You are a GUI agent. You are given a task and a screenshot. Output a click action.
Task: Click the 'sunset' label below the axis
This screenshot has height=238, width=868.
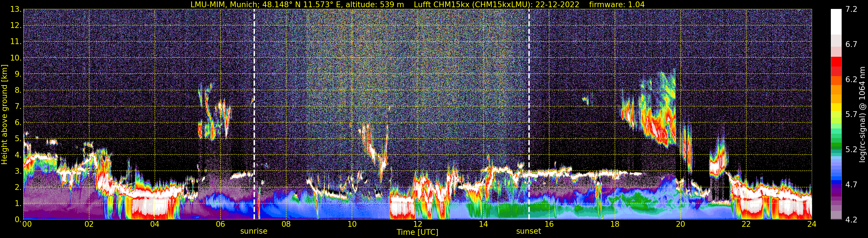(529, 231)
